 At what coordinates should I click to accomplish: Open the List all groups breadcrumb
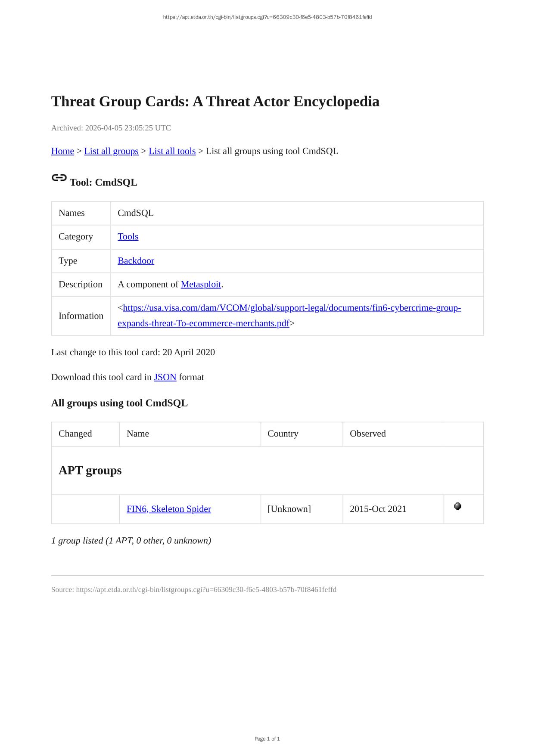point(111,151)
